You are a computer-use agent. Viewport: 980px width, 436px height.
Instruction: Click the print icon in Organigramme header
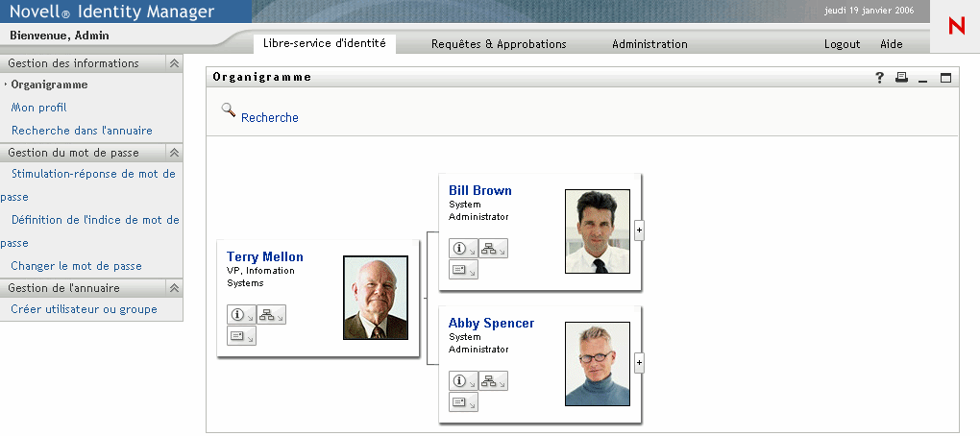coord(901,78)
